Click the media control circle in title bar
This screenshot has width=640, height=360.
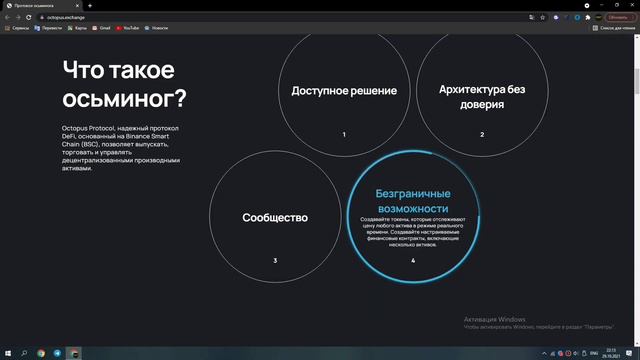point(587,6)
